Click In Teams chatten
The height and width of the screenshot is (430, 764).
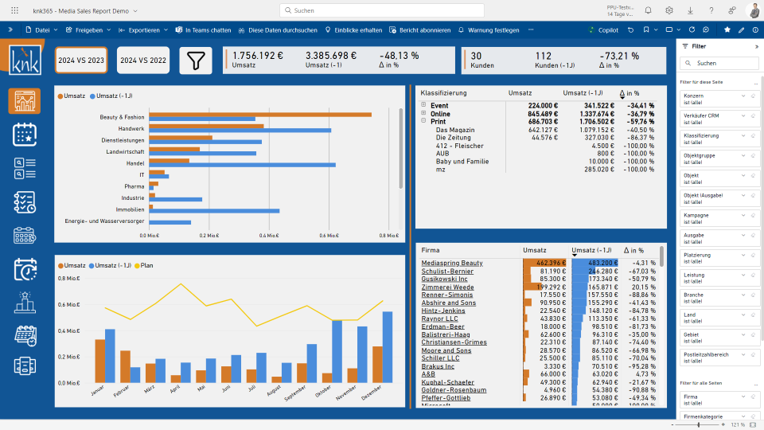pos(203,30)
